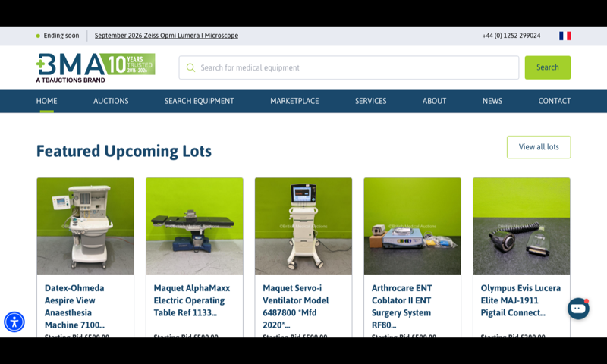Open the Arthrocare ENT Coblator photo
Screen dimensions: 607x364
coord(412,226)
